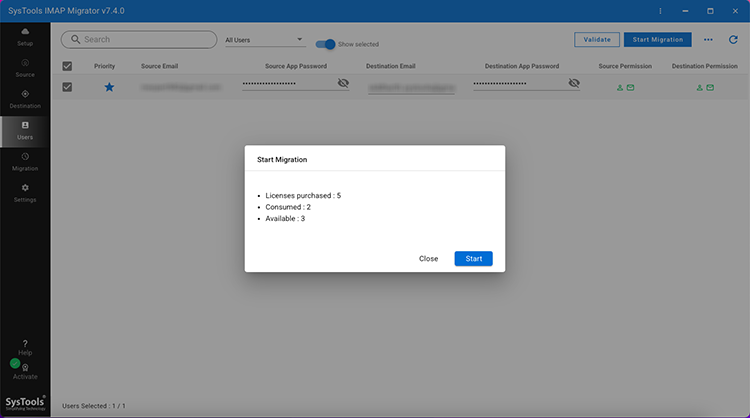The width and height of the screenshot is (750, 418).
Task: Click the Validate button
Action: point(596,40)
